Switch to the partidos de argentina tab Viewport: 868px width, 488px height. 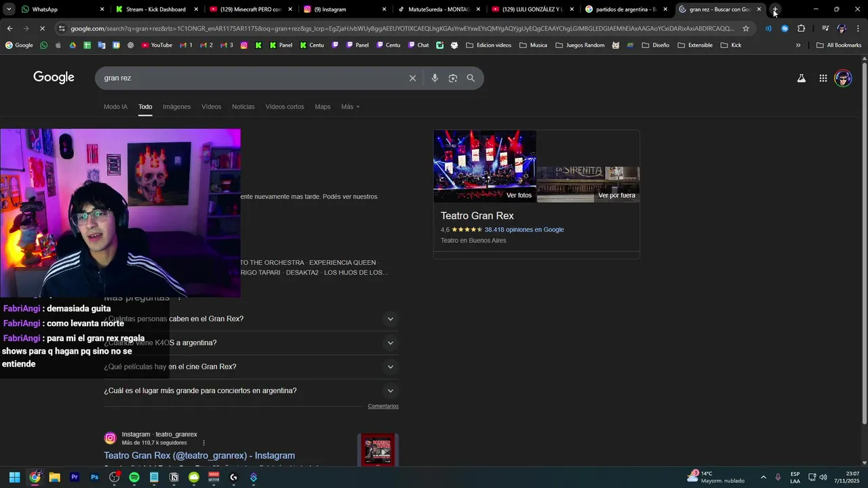tap(625, 9)
